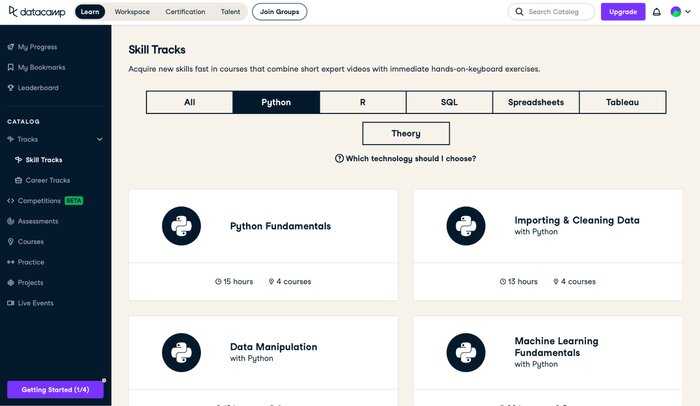The image size is (700, 406).
Task: Click the search magnifier icon
Action: tap(519, 12)
